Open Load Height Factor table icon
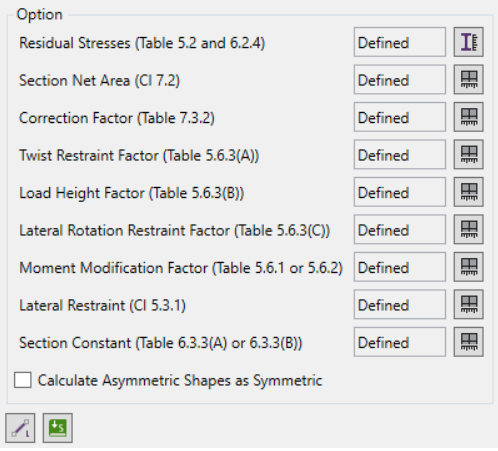The width and height of the screenshot is (498, 451). point(468,192)
